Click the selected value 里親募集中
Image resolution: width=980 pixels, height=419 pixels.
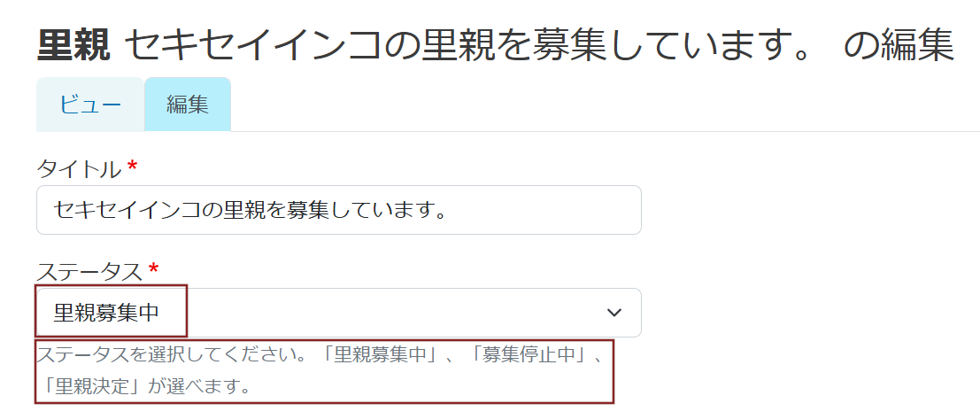tap(106, 313)
